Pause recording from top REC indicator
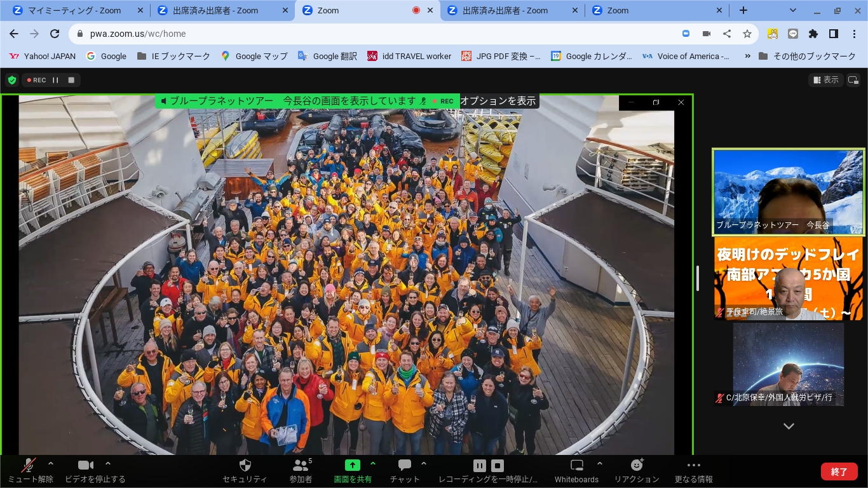The height and width of the screenshot is (488, 868). pos(55,80)
